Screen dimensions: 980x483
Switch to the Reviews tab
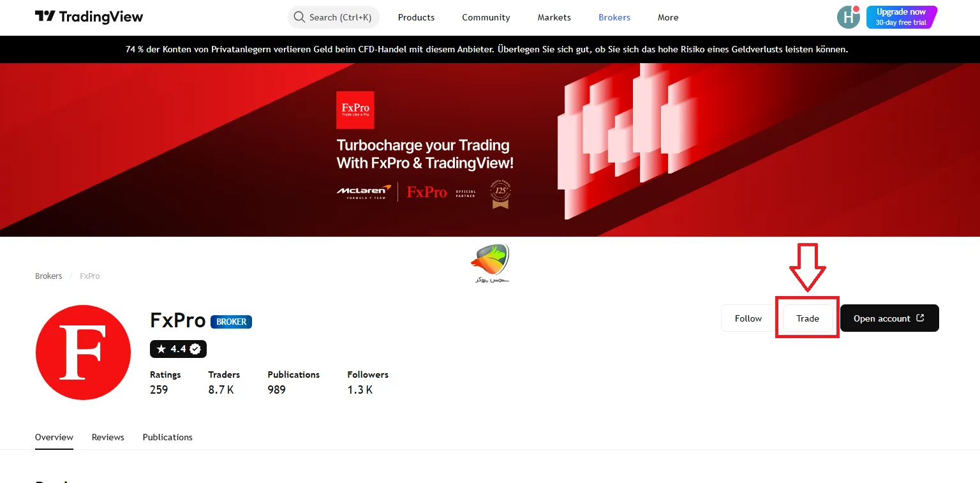[108, 437]
